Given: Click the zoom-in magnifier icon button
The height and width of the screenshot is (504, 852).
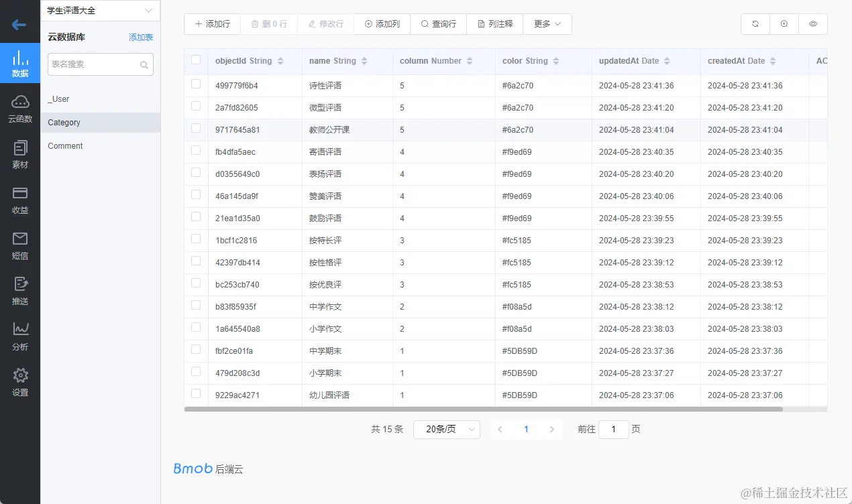Looking at the screenshot, I should click(784, 23).
